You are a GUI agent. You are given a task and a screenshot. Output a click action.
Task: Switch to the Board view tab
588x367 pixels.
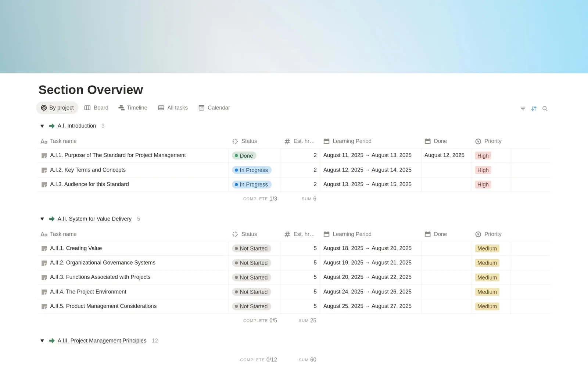coord(96,108)
